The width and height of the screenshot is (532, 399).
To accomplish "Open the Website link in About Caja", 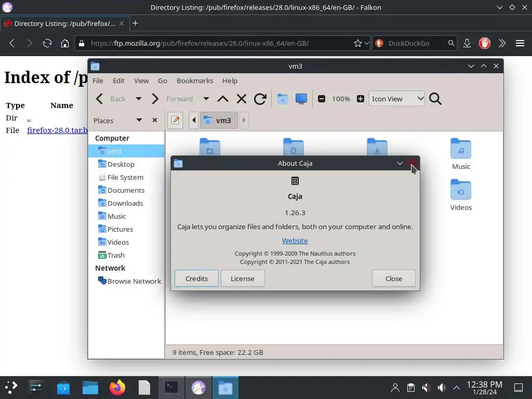I will (x=295, y=241).
